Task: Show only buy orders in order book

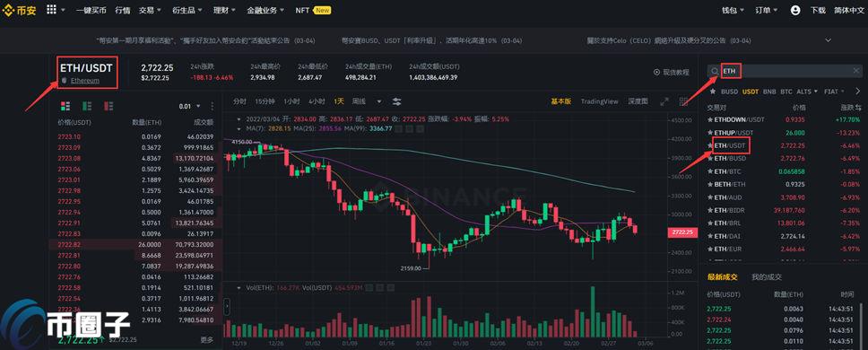Action: tap(87, 106)
